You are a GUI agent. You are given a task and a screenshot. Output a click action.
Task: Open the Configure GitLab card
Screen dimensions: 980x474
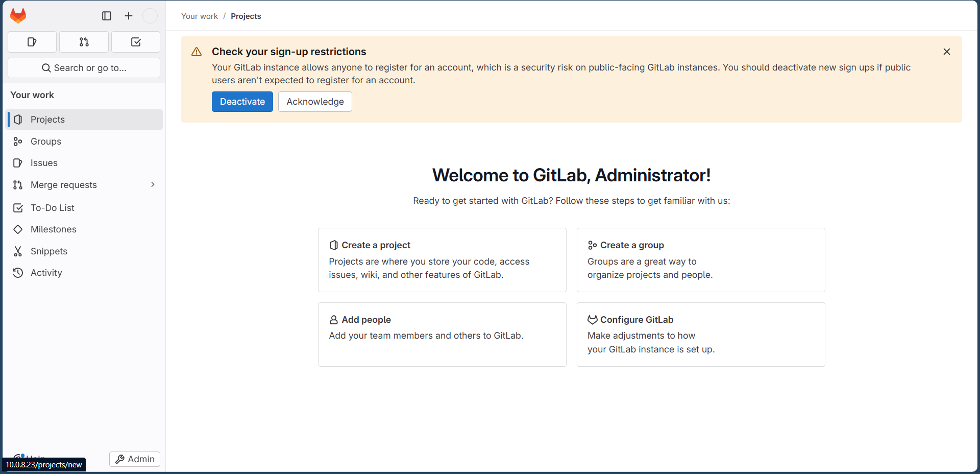pos(701,335)
